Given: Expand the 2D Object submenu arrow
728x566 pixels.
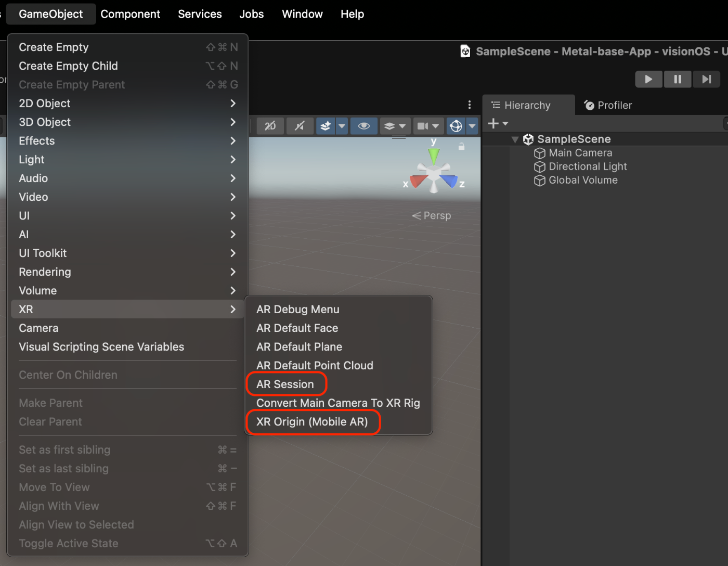Looking at the screenshot, I should tap(233, 104).
